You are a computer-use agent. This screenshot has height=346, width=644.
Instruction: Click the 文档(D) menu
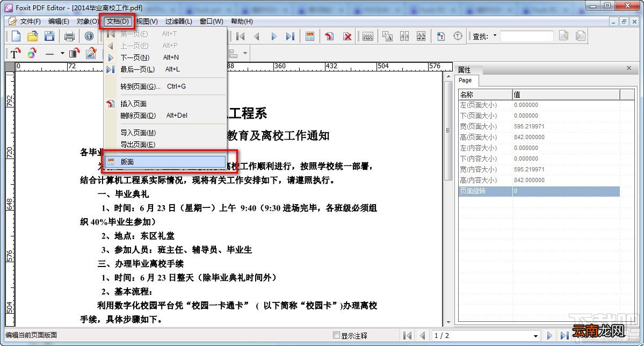(x=118, y=21)
